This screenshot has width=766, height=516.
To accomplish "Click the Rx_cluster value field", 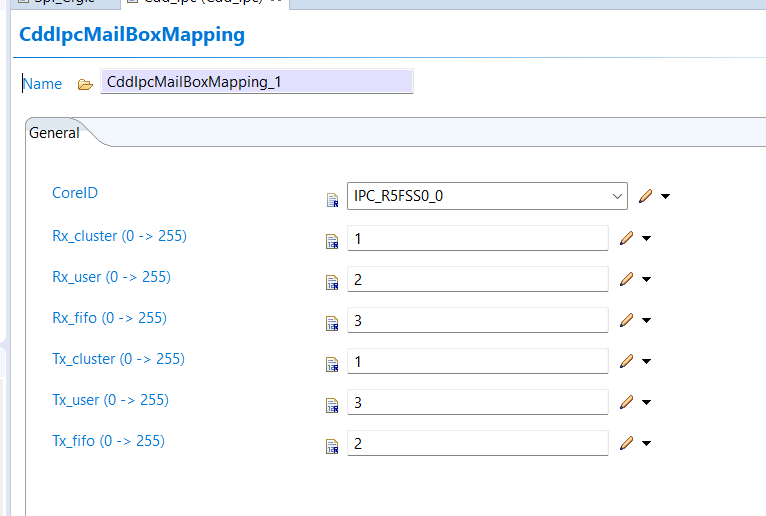I will click(x=478, y=238).
